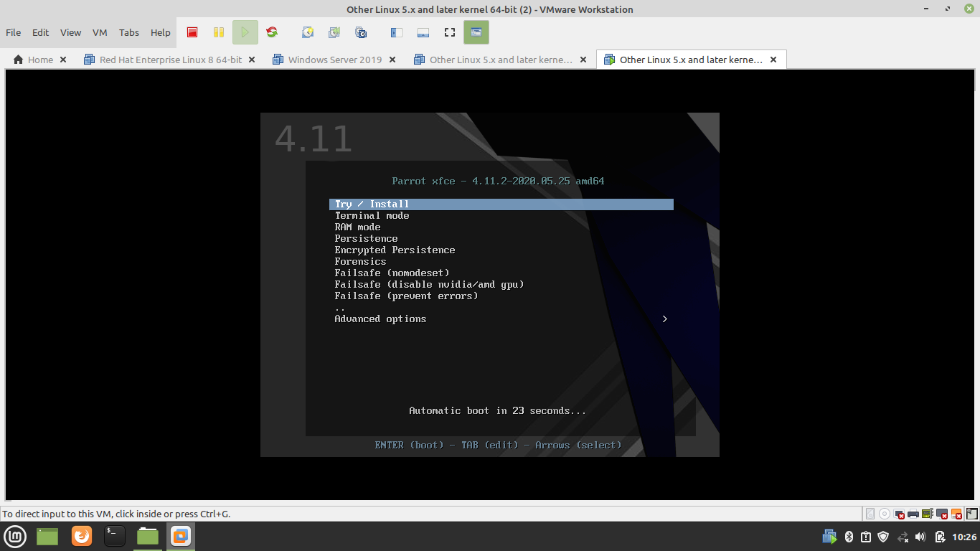Open network connection tray icon
The width and height of the screenshot is (980, 551).
point(903,537)
